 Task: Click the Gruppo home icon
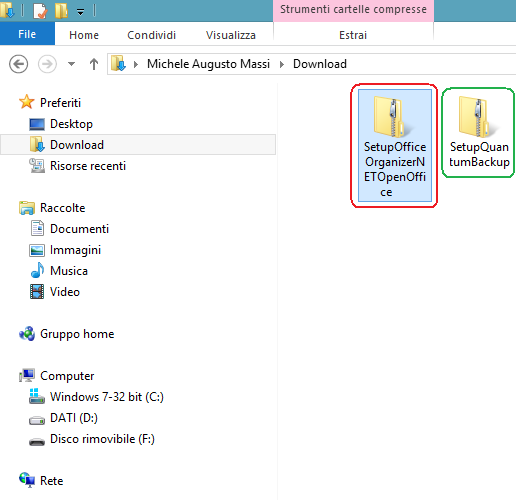27,334
